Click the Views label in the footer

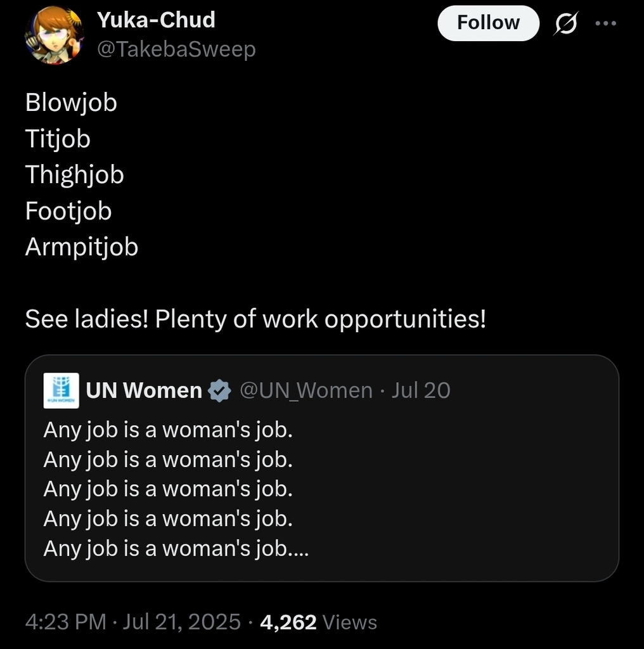pos(349,622)
